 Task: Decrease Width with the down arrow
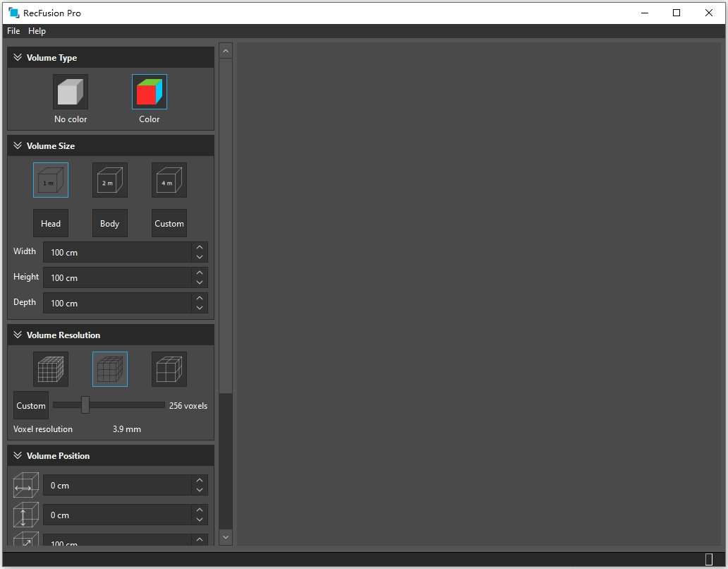(200, 258)
